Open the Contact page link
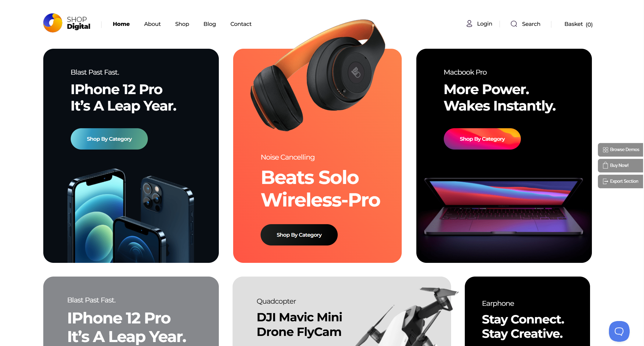 241,24
